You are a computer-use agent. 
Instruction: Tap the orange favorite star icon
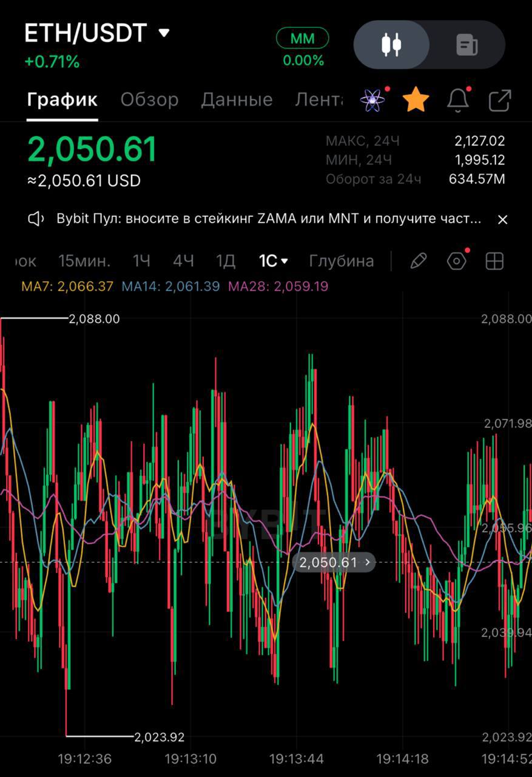[x=416, y=100]
